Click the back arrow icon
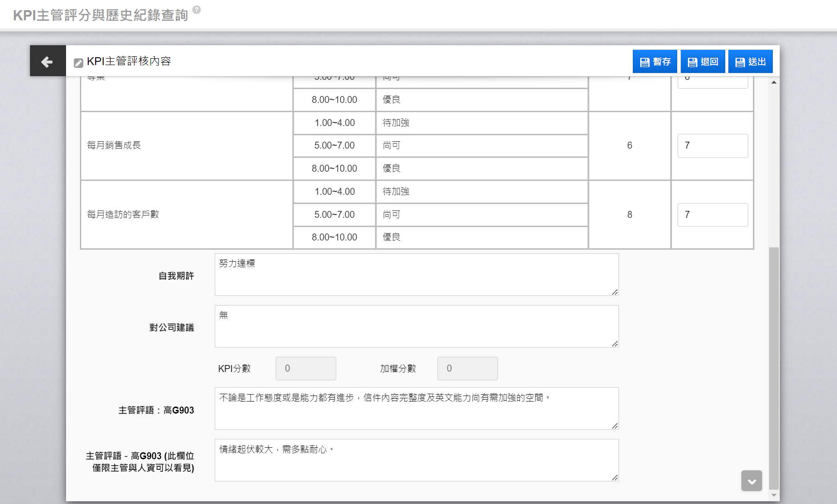 click(47, 61)
